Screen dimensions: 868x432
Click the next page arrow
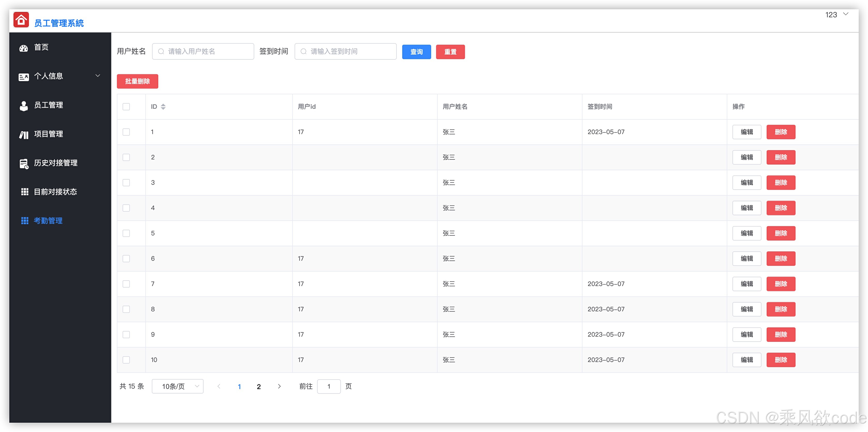tap(279, 386)
